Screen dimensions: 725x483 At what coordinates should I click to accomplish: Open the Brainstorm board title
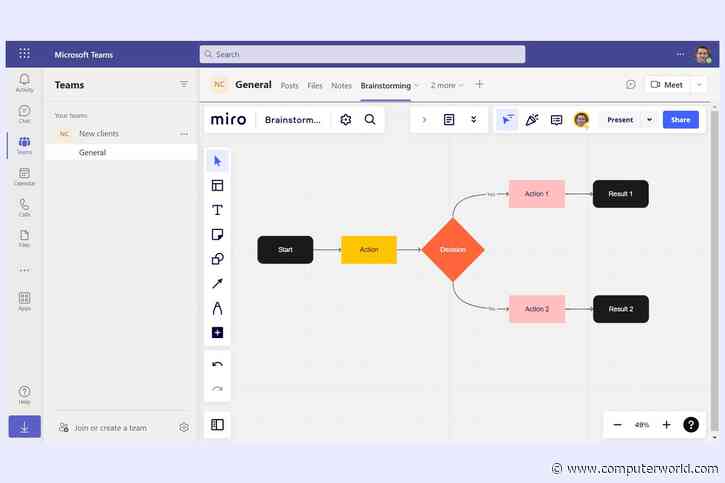tap(292, 120)
